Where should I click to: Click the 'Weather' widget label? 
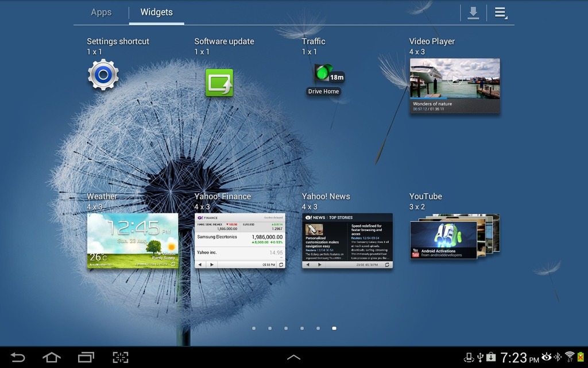pos(102,197)
